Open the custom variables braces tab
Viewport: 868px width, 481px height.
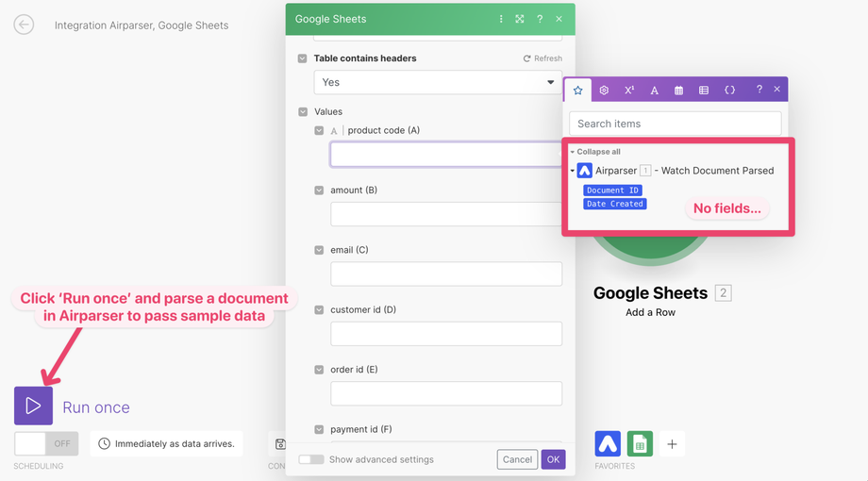point(729,91)
